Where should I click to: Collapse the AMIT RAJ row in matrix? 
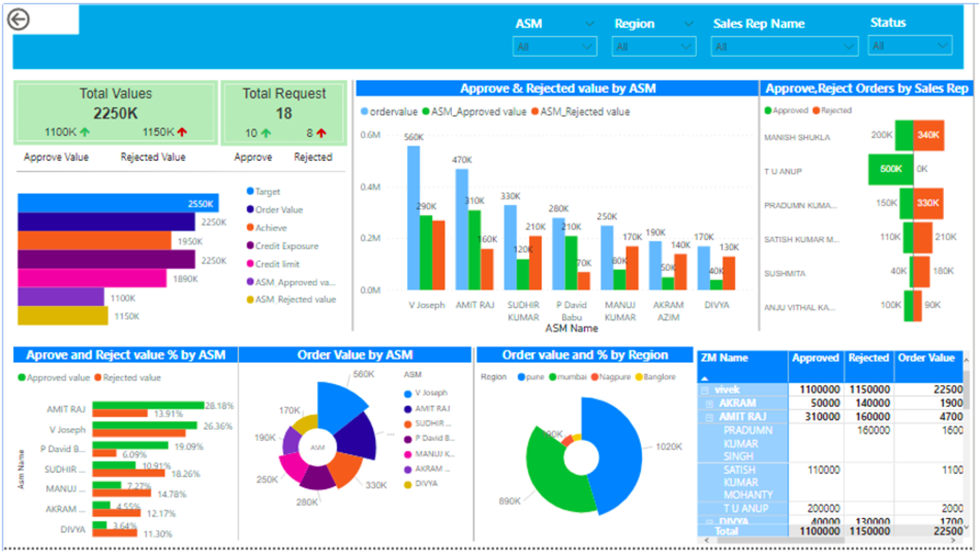[710, 417]
